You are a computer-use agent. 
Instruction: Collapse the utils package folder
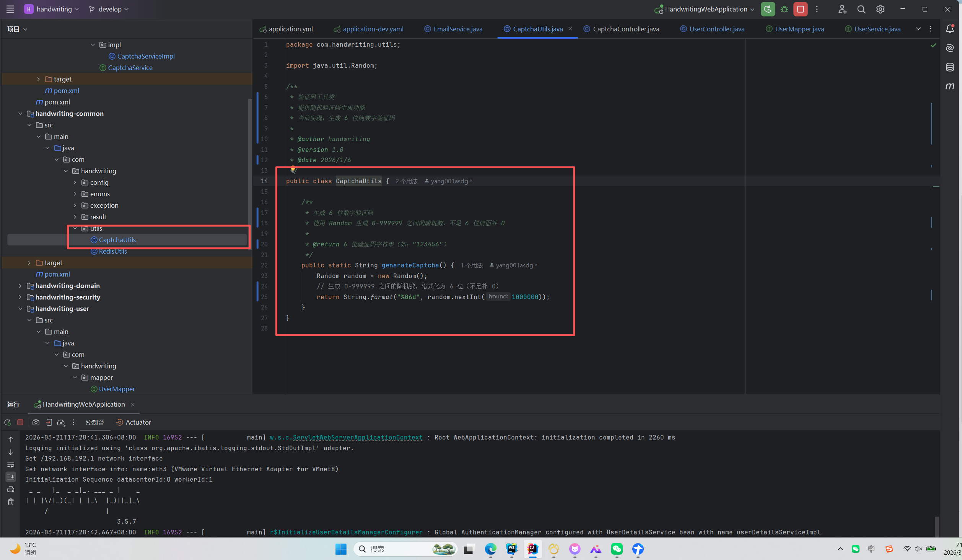[75, 228]
